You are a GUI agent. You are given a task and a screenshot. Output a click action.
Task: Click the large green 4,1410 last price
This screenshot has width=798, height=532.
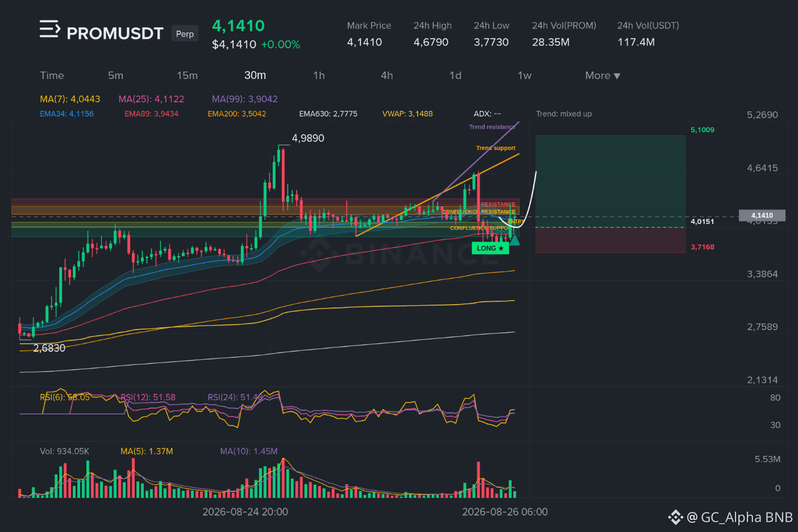click(x=238, y=26)
